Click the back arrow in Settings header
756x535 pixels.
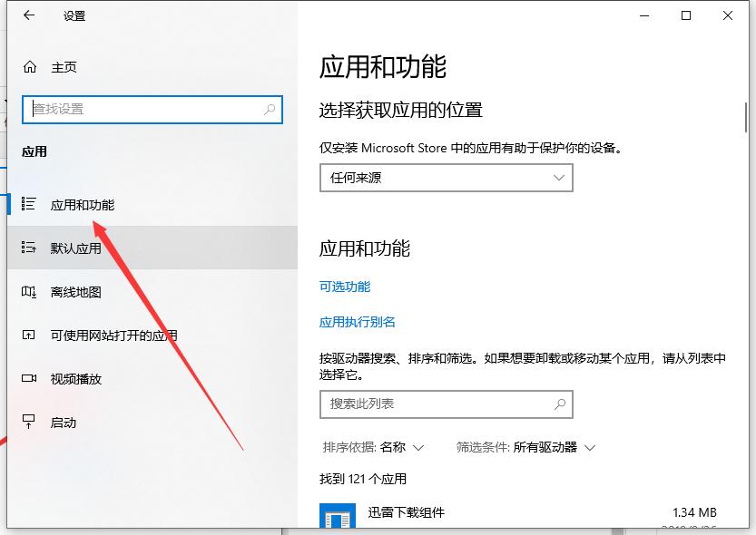click(x=29, y=15)
